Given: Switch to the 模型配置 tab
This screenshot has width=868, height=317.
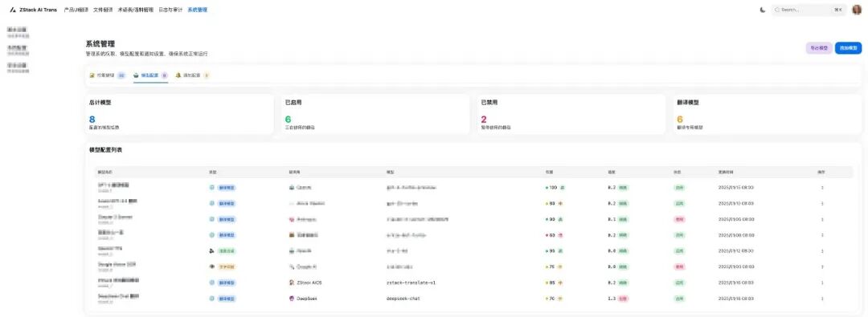Looking at the screenshot, I should coord(150,75).
